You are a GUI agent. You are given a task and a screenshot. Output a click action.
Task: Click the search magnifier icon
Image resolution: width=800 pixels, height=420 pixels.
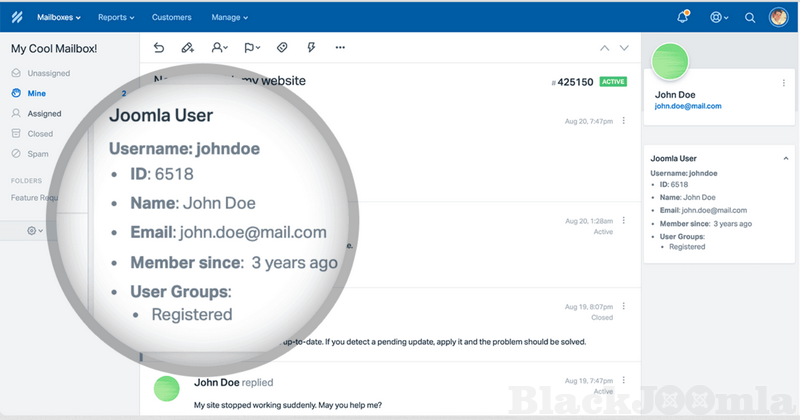[750, 17]
